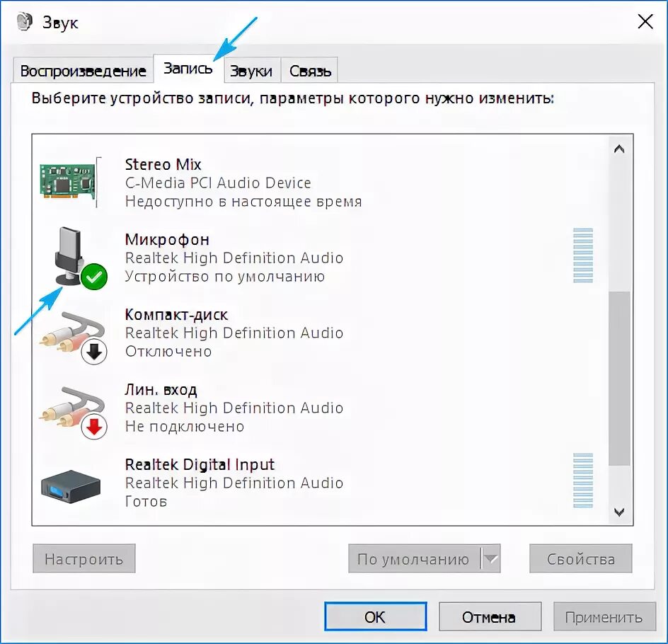Open Свойства for selected device

tap(581, 558)
